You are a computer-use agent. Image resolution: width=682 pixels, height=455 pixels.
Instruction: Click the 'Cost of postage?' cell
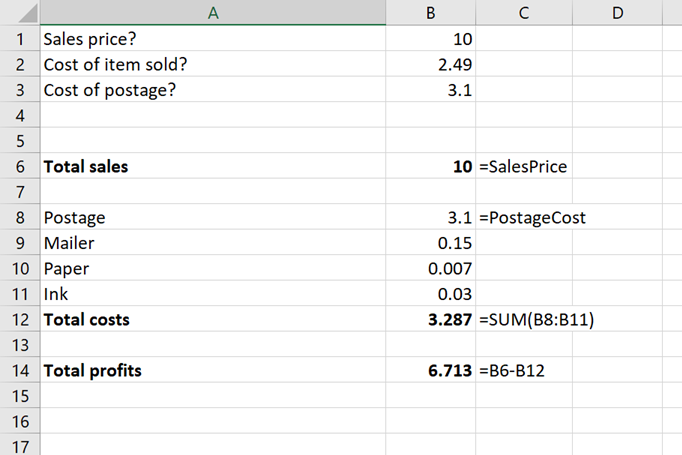click(213, 90)
